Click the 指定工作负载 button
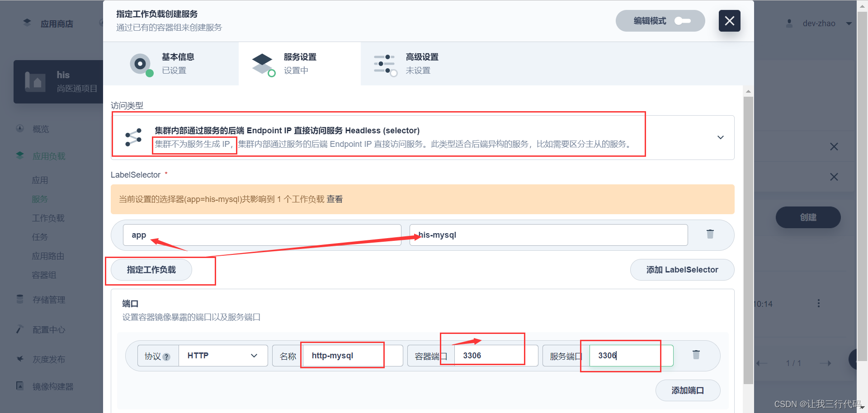Viewport: 868px width, 413px height. [151, 270]
